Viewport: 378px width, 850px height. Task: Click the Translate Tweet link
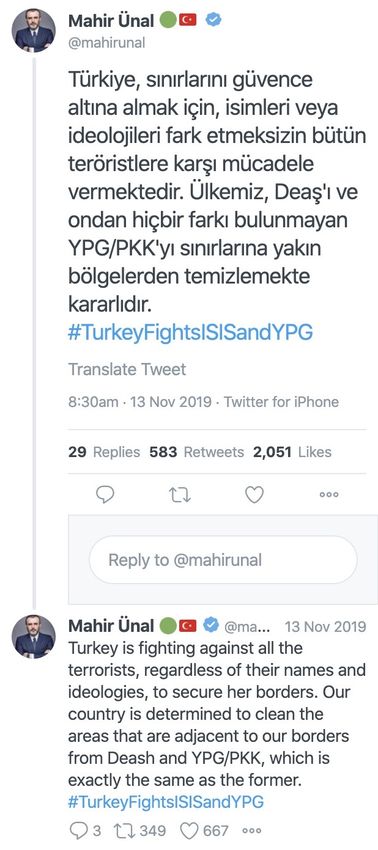click(127, 370)
